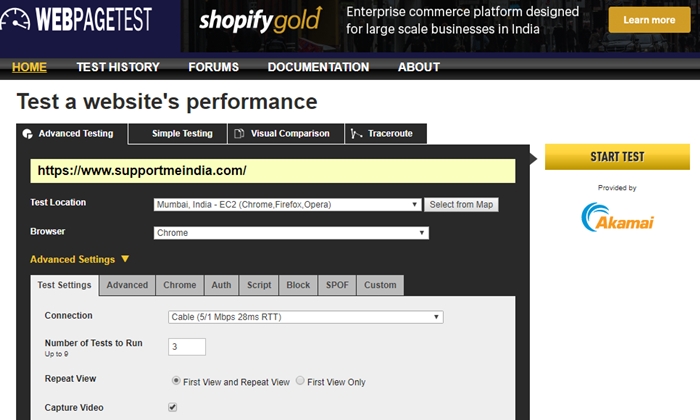
Task: Switch to the Simple Testing tab
Action: [x=178, y=133]
